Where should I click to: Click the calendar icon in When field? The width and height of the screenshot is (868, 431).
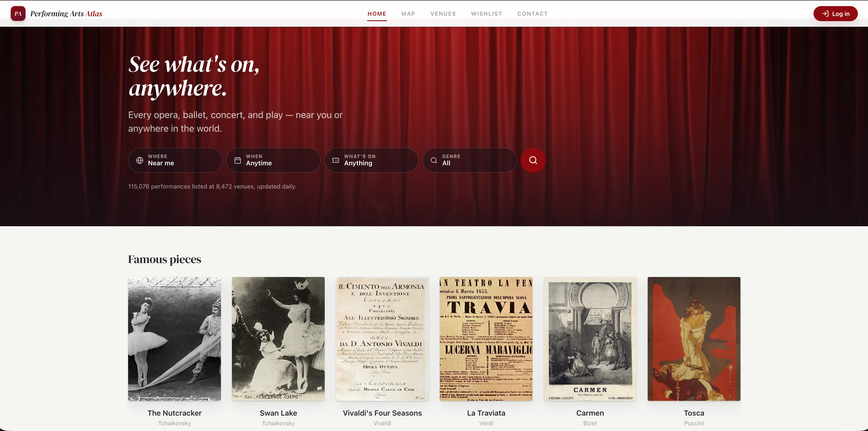tap(237, 160)
